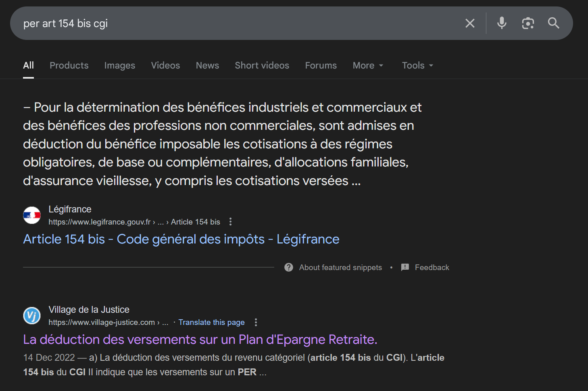
Task: Open search by image camera icon
Action: coord(528,23)
